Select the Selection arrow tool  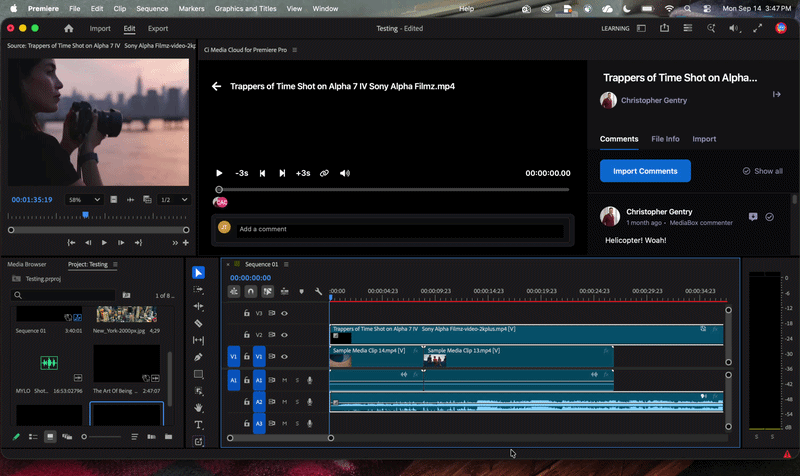(198, 272)
